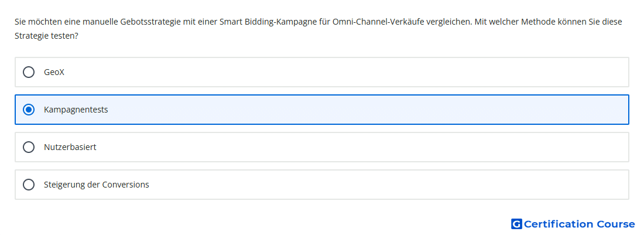Open the Certification Course watermark link

pos(573,224)
